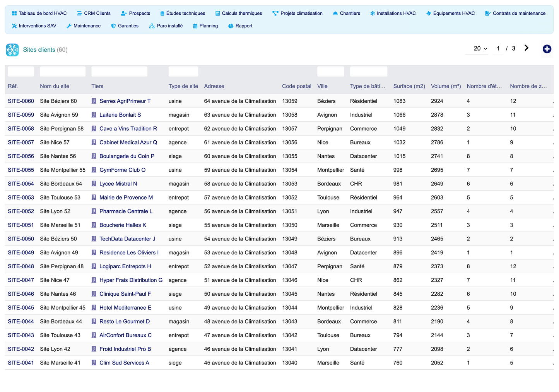Click building icon beside Lycee Mistral N
The height and width of the screenshot is (392, 559).
point(94,184)
